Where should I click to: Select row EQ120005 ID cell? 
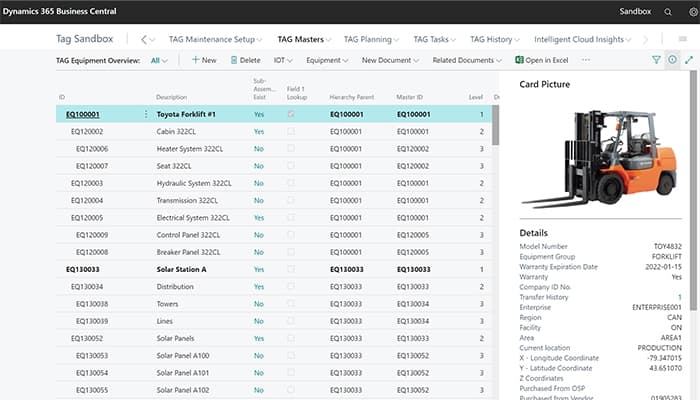[87, 218]
